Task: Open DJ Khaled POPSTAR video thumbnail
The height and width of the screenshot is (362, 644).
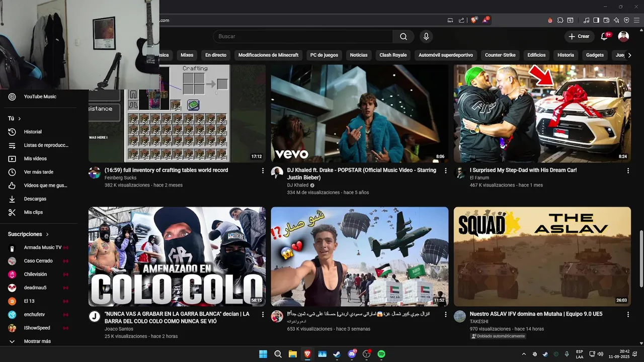Action: (x=359, y=113)
